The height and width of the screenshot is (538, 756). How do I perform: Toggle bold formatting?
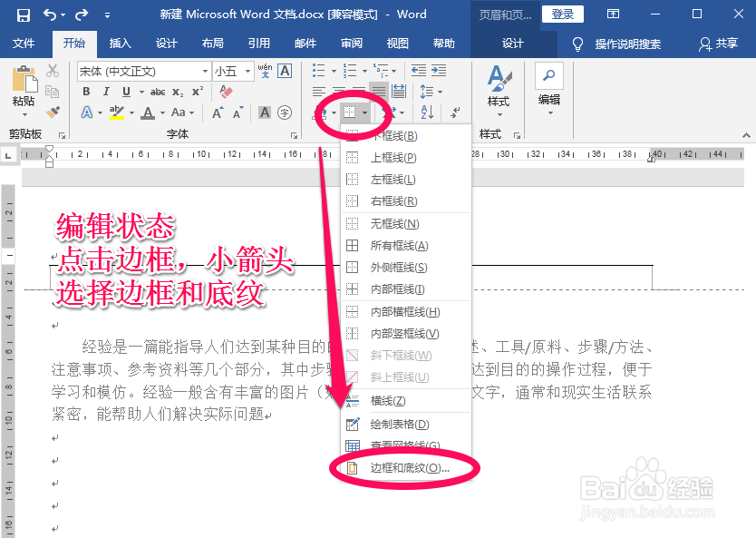(x=86, y=92)
